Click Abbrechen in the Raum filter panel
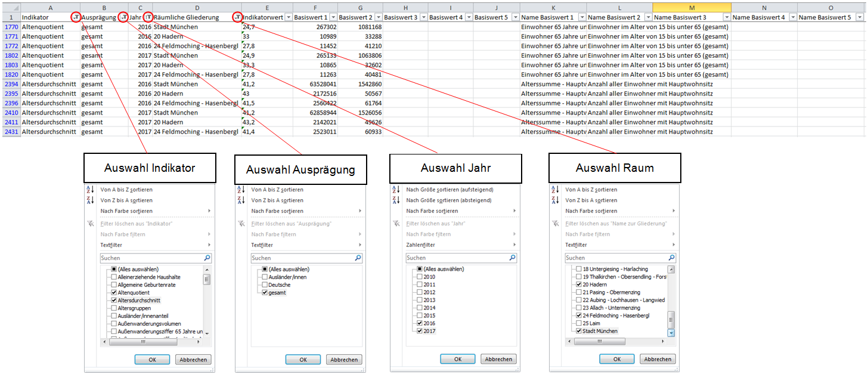868x374 pixels. coord(658,359)
